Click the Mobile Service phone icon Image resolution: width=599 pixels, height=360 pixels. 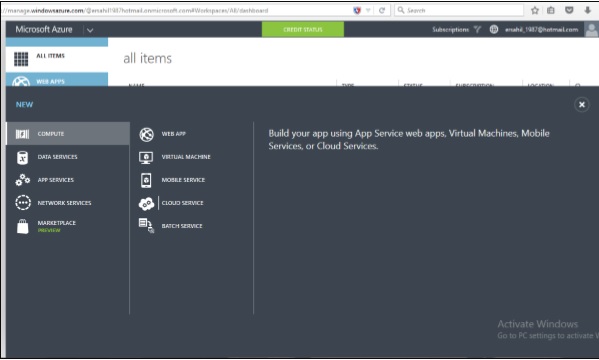point(146,180)
